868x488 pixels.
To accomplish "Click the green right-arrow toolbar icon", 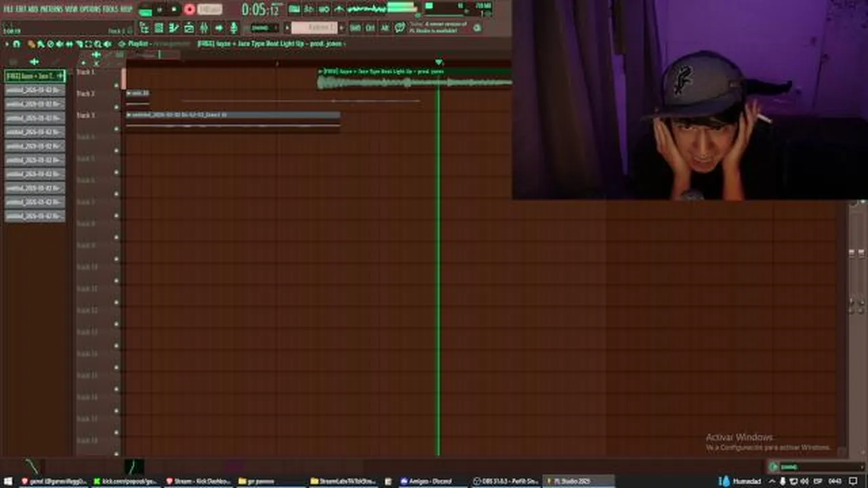I will point(218,28).
